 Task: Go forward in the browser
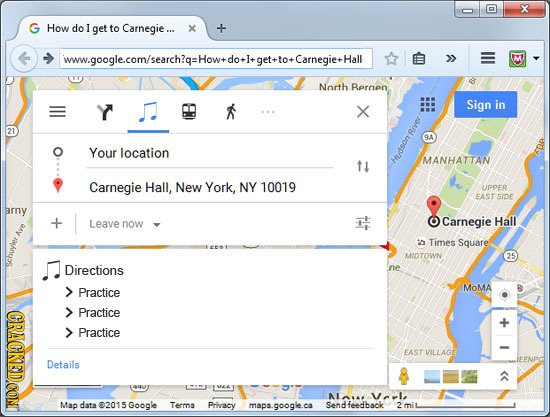(x=48, y=58)
